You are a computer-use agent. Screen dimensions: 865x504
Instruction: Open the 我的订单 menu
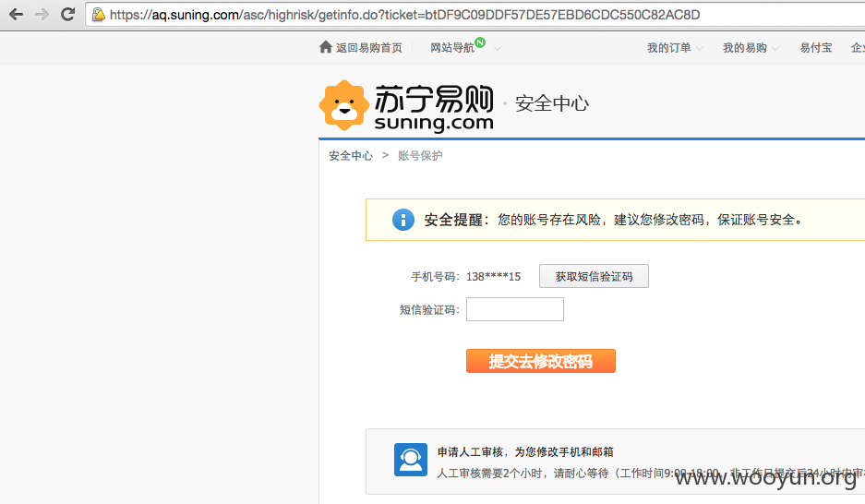668,48
